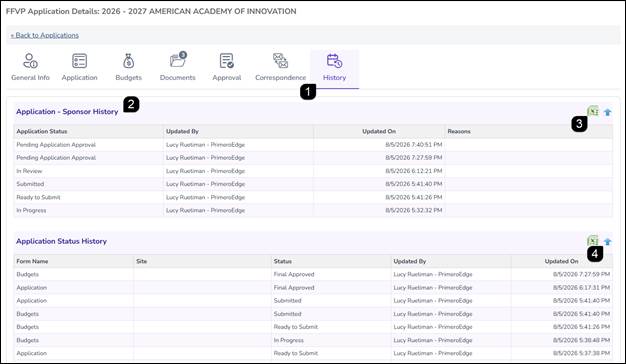This screenshot has width=626, height=364.
Task: Open the Application tab icon
Action: tap(79, 61)
